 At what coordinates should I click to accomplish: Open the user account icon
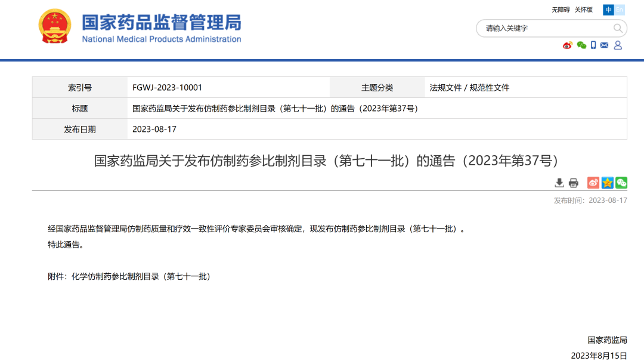tap(618, 45)
